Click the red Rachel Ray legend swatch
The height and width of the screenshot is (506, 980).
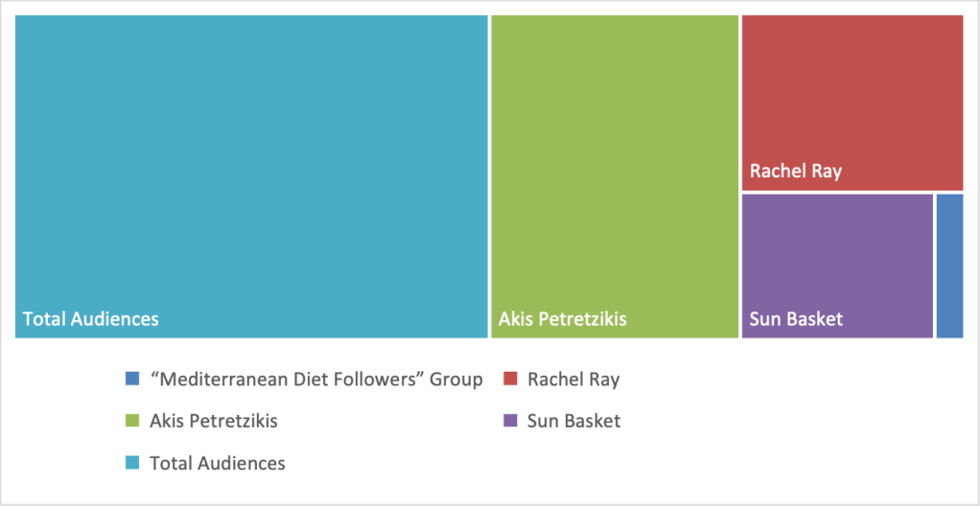(510, 379)
